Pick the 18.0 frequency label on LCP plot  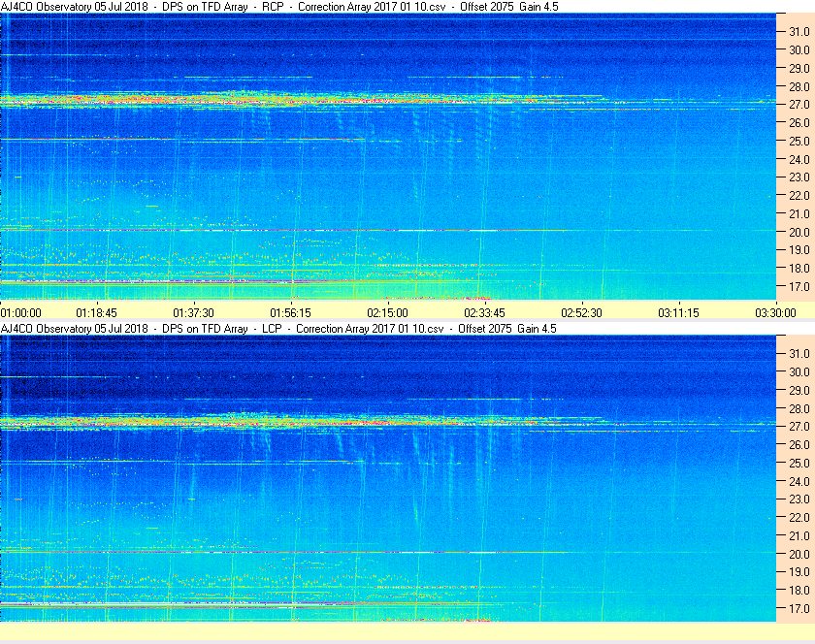799,590
